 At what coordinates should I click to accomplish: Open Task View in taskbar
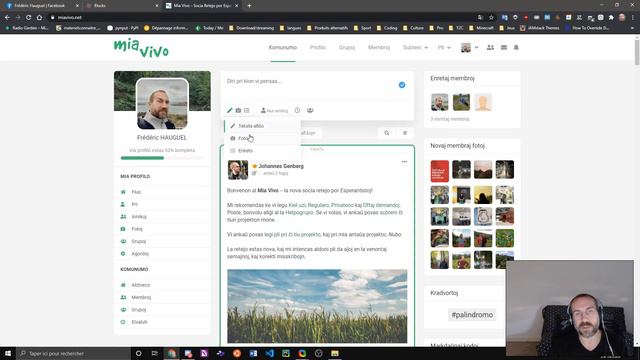(x=155, y=353)
